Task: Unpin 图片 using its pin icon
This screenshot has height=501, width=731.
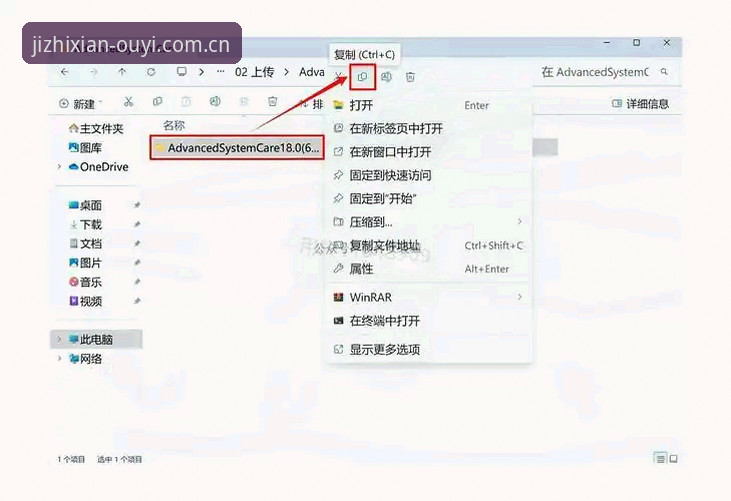Action: point(137,263)
